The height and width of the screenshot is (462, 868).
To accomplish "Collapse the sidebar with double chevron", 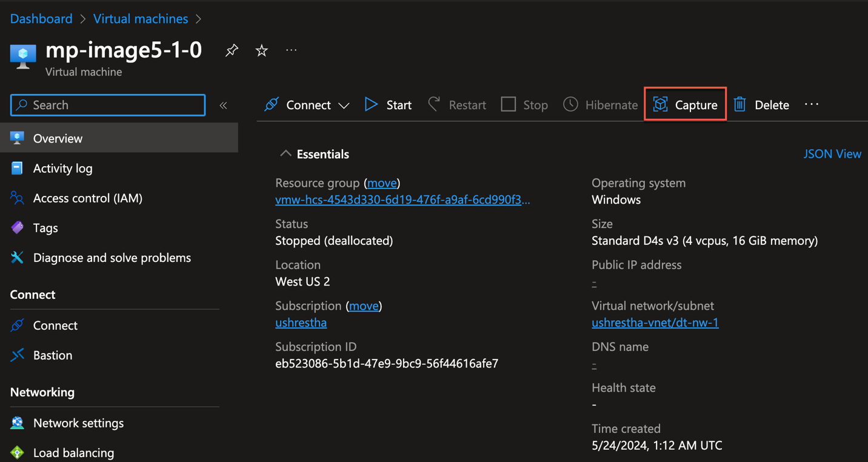I will tap(223, 105).
